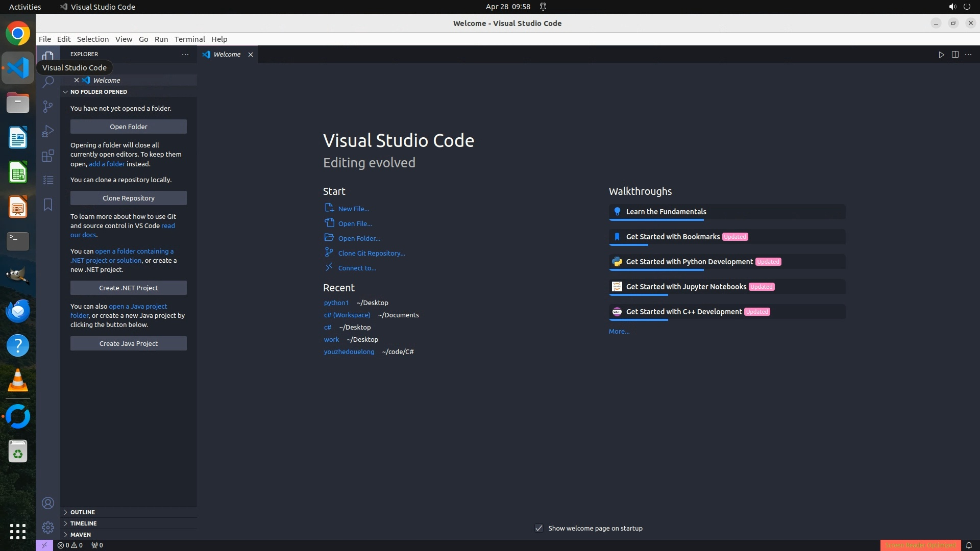Open the python1 recent folder link
980x551 pixels.
[x=336, y=303]
